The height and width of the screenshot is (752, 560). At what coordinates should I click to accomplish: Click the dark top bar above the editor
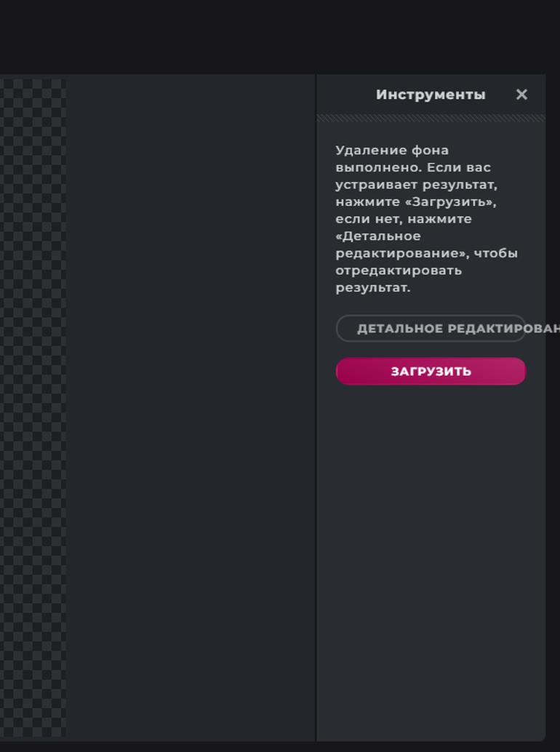[x=280, y=36]
